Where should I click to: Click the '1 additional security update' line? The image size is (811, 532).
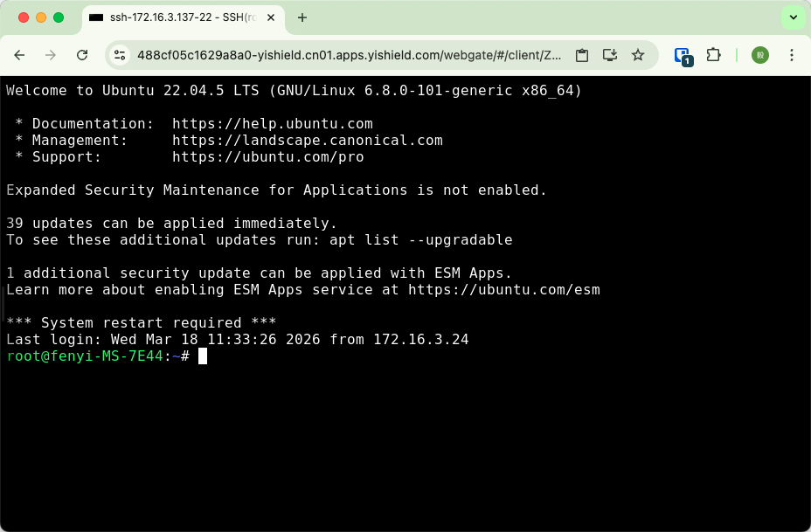click(x=260, y=273)
